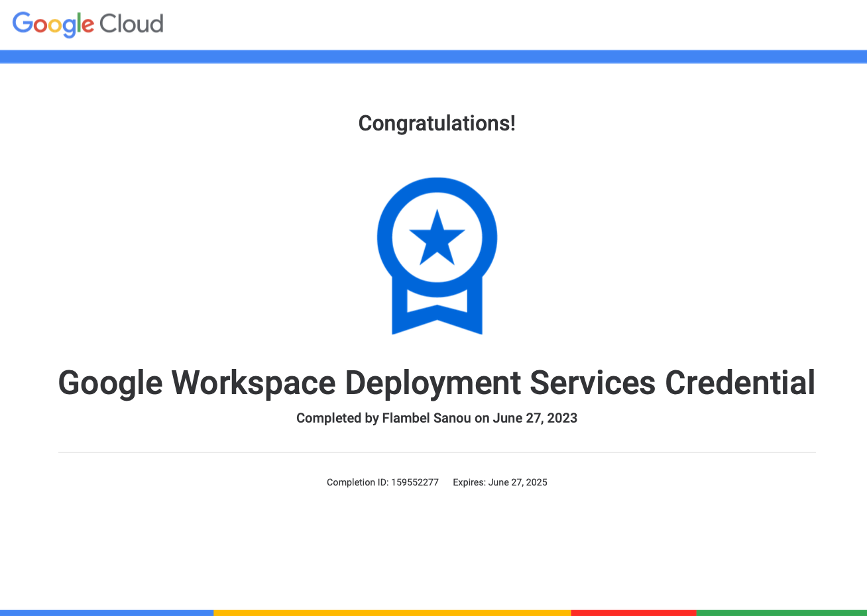Click the blue award ribbon badge
Screen dimensions: 867x616
click(437, 255)
